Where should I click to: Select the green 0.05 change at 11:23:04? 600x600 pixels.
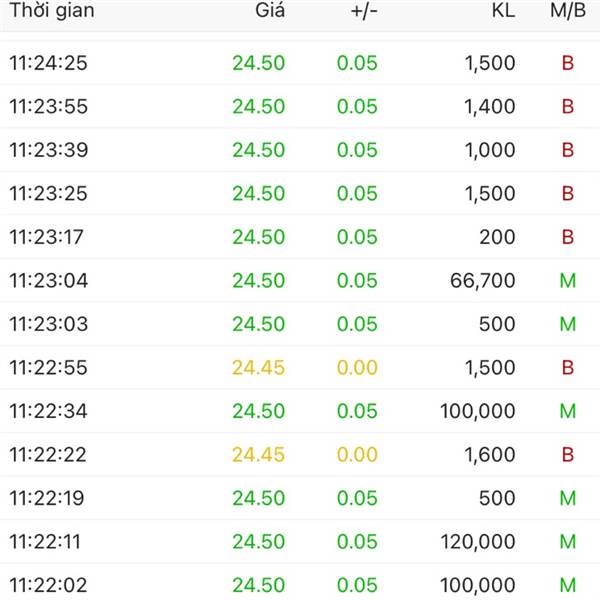(x=357, y=280)
